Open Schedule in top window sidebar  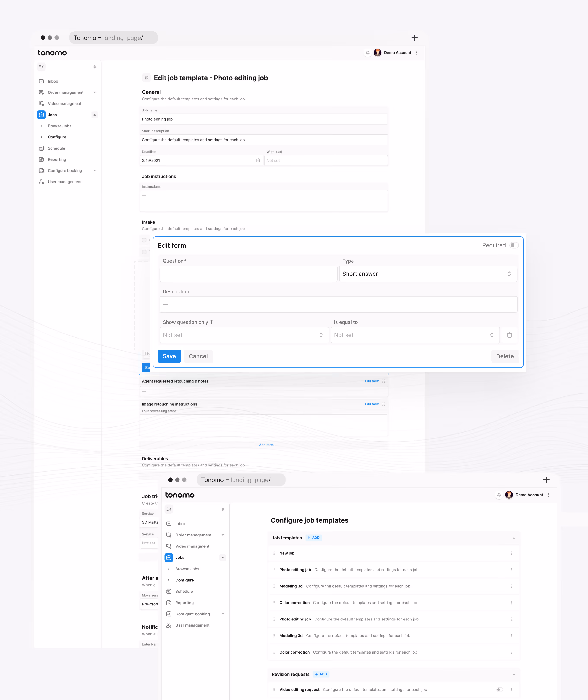(x=56, y=148)
